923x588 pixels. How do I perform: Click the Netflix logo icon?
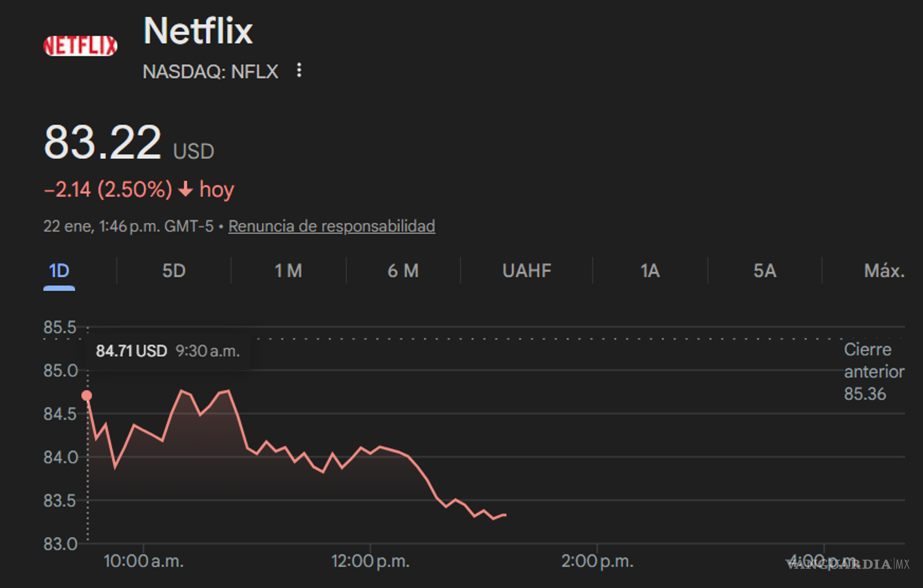click(x=80, y=45)
